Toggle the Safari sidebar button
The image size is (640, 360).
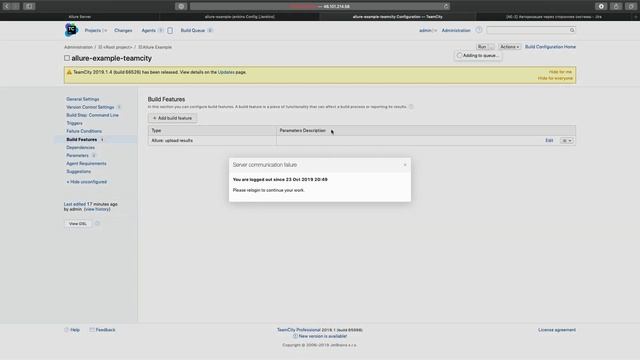pyautogui.click(x=29, y=6)
